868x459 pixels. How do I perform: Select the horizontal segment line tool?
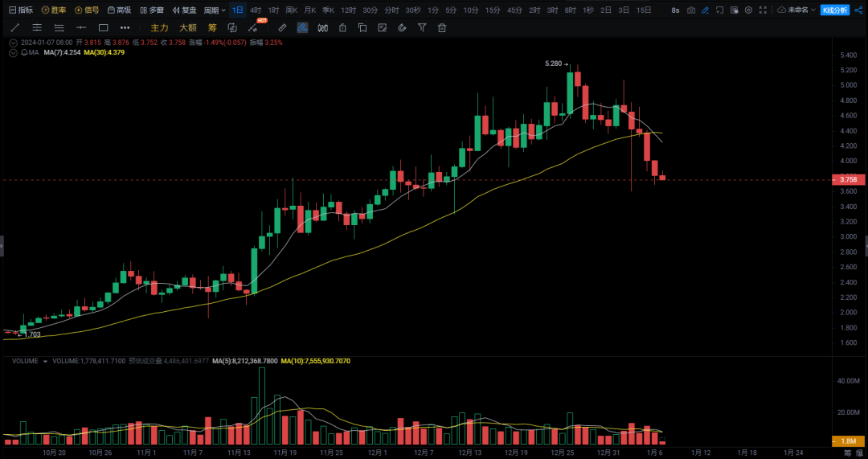(81, 27)
